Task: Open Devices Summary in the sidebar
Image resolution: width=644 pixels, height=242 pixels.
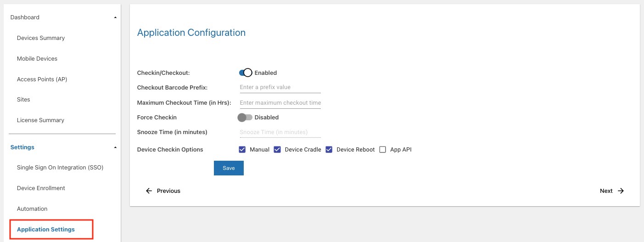Action: click(x=41, y=38)
